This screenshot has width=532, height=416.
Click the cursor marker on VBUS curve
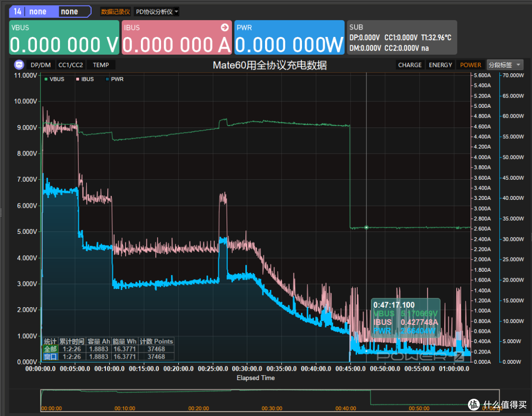pyautogui.click(x=366, y=227)
